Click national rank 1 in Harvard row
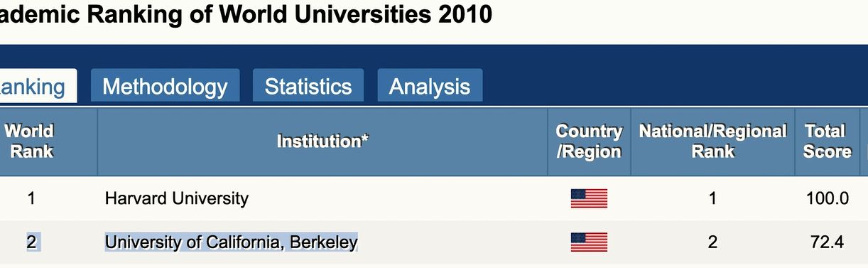Viewport: 868px width, 268px height. [x=712, y=198]
